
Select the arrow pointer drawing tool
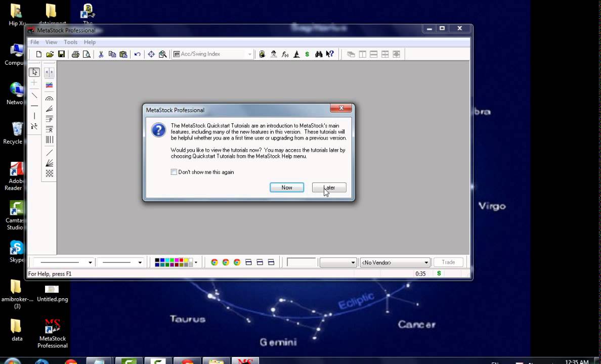click(x=34, y=72)
